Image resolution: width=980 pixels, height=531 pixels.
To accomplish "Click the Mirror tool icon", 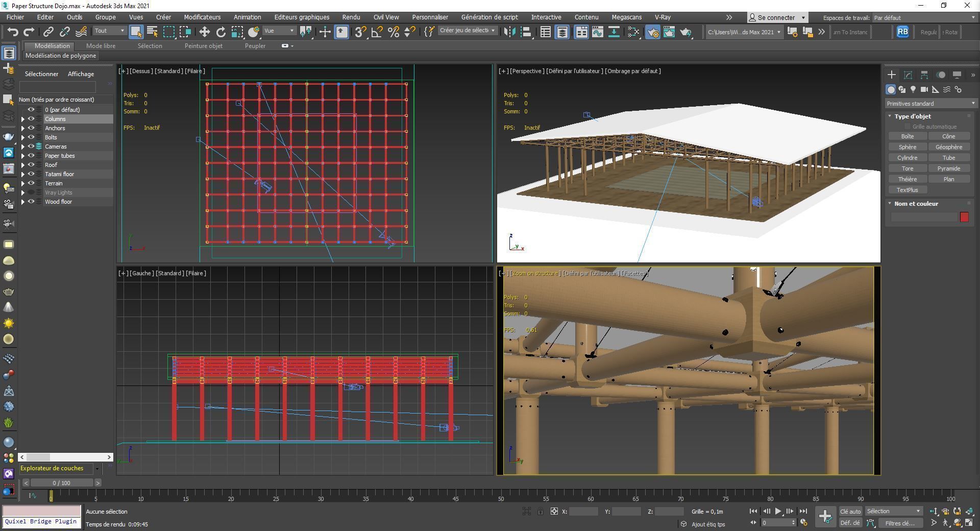I will 509,32.
